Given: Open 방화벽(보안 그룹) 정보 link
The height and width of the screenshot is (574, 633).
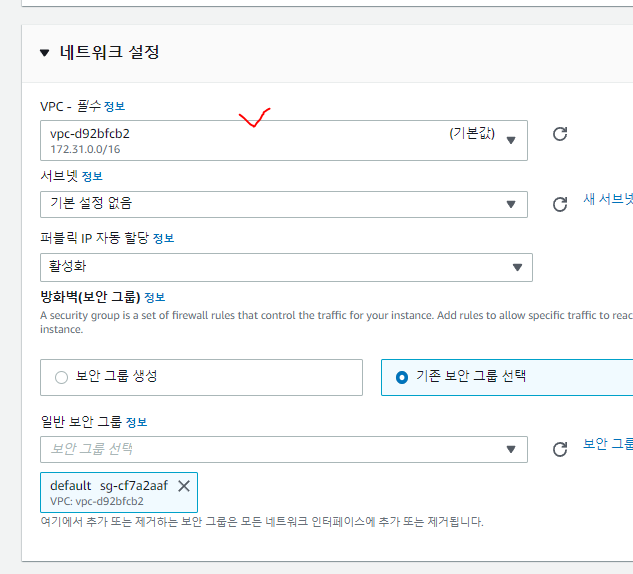Looking at the screenshot, I should pos(154,297).
